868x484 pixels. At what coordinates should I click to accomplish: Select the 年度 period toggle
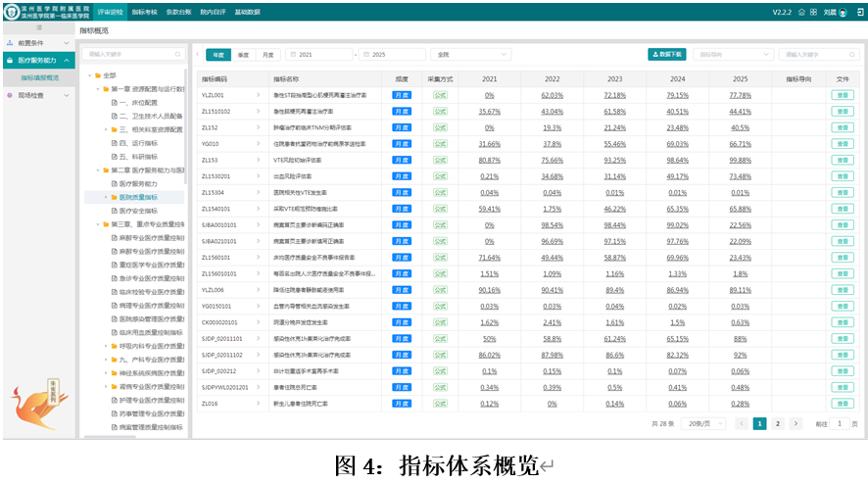[x=217, y=55]
